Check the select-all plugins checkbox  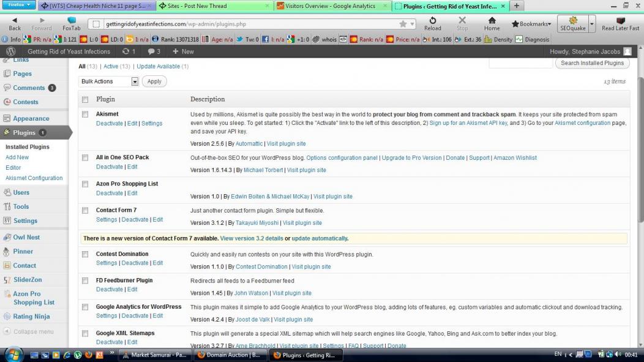85,99
